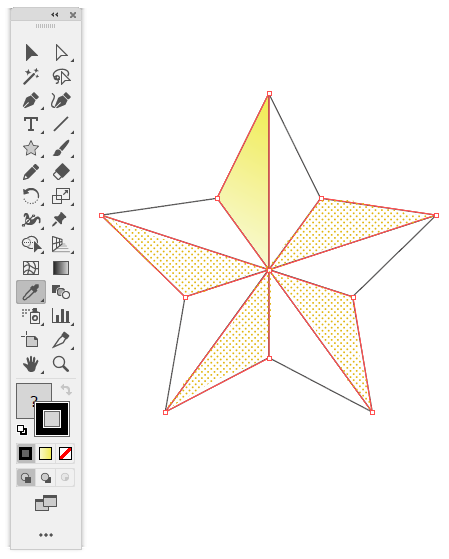Select the Magic Wand tool
The width and height of the screenshot is (449, 559).
[31, 76]
